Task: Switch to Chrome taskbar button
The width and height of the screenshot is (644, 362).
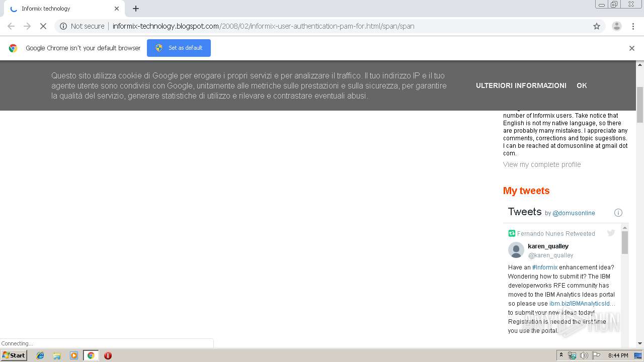Action: click(x=91, y=355)
